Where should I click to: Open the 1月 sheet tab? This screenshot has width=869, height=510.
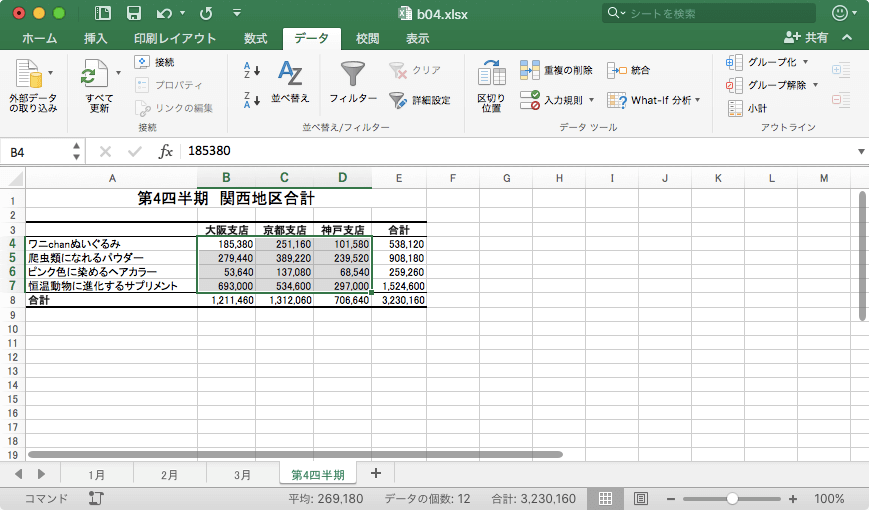pyautogui.click(x=96, y=475)
